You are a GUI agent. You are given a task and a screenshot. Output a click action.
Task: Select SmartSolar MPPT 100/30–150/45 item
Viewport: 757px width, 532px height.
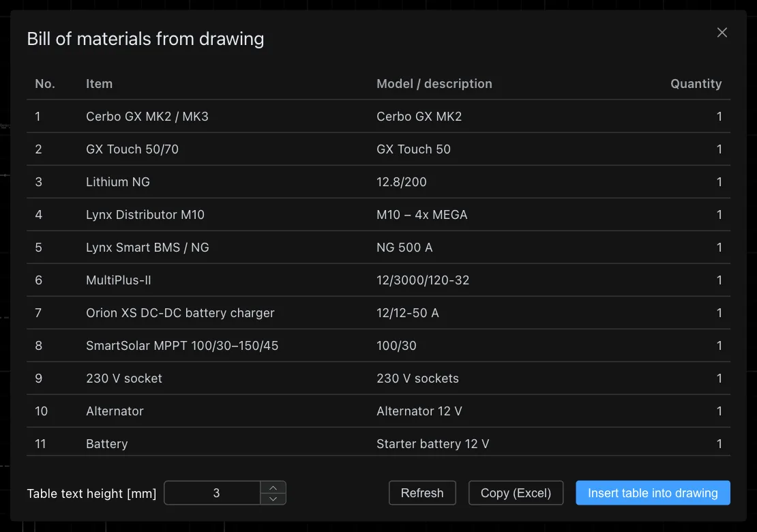pyautogui.click(x=182, y=346)
